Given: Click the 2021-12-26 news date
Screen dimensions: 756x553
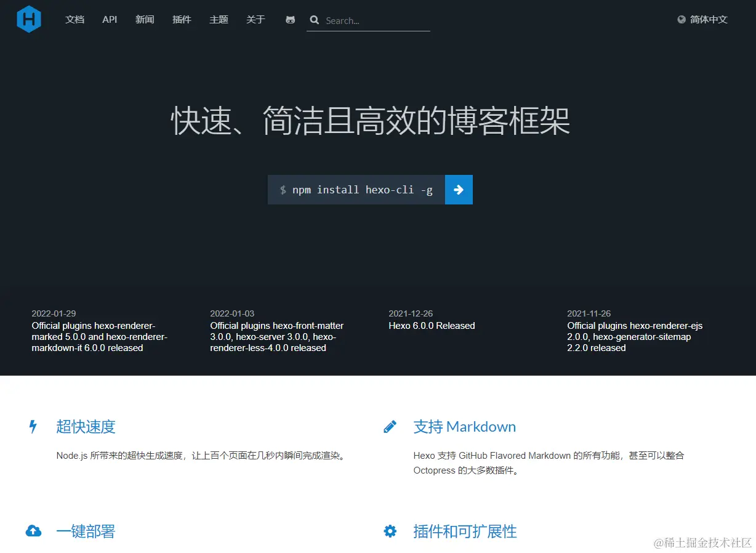Looking at the screenshot, I should point(411,313).
